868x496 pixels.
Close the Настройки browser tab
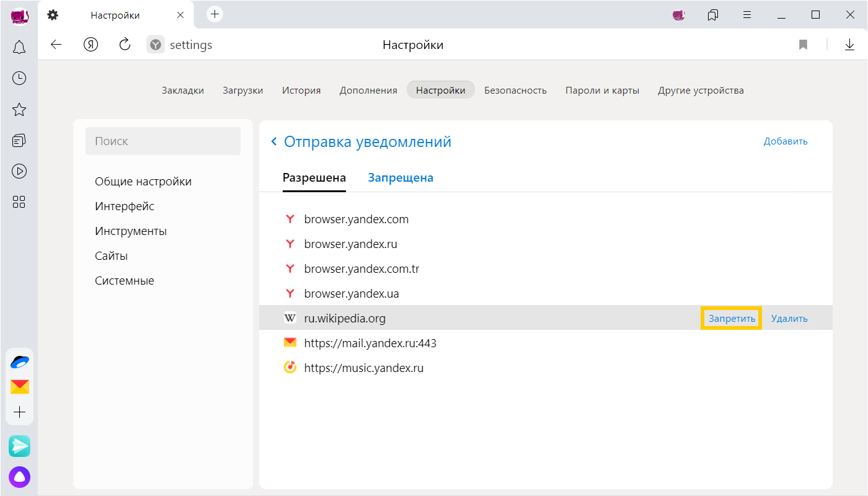click(x=180, y=15)
